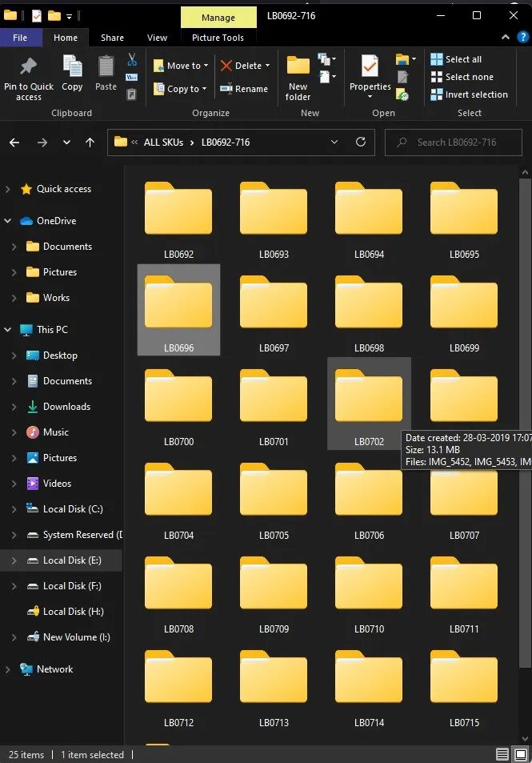Switch to the Home tab
Screen dimensions: 532x763
tap(65, 38)
